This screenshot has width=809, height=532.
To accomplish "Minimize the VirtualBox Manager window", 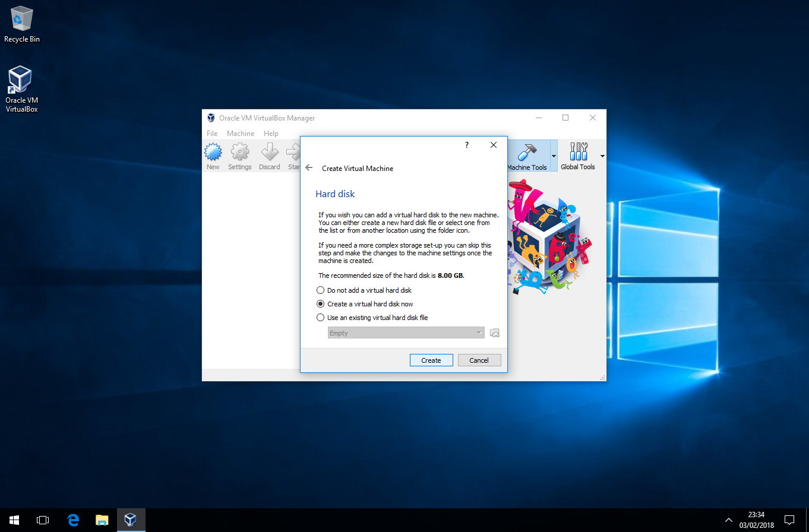I will point(538,118).
